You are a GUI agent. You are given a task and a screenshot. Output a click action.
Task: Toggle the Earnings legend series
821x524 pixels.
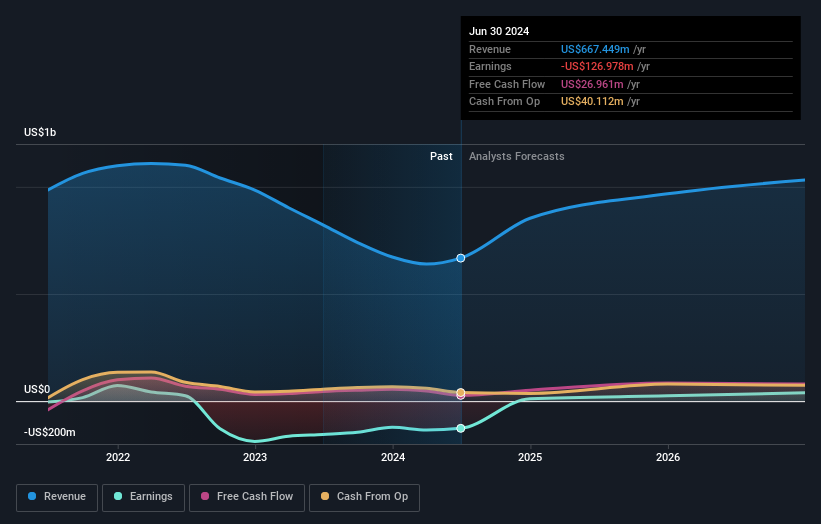click(143, 497)
